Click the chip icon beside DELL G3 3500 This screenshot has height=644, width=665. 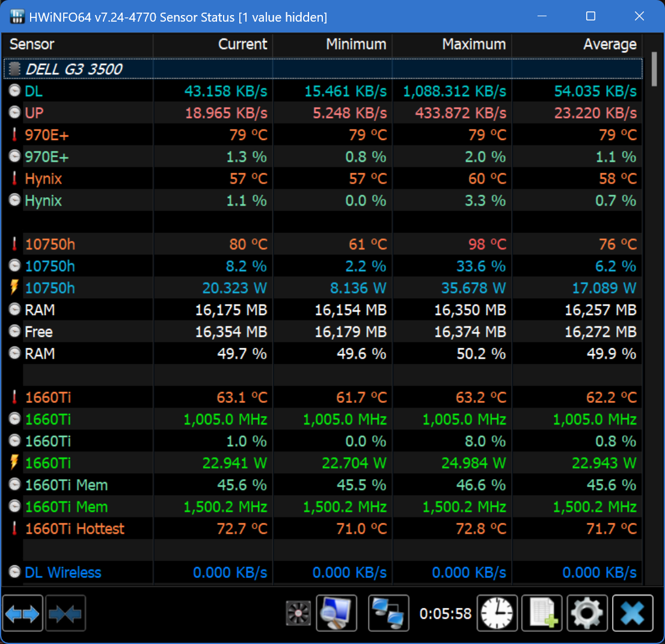pyautogui.click(x=15, y=69)
